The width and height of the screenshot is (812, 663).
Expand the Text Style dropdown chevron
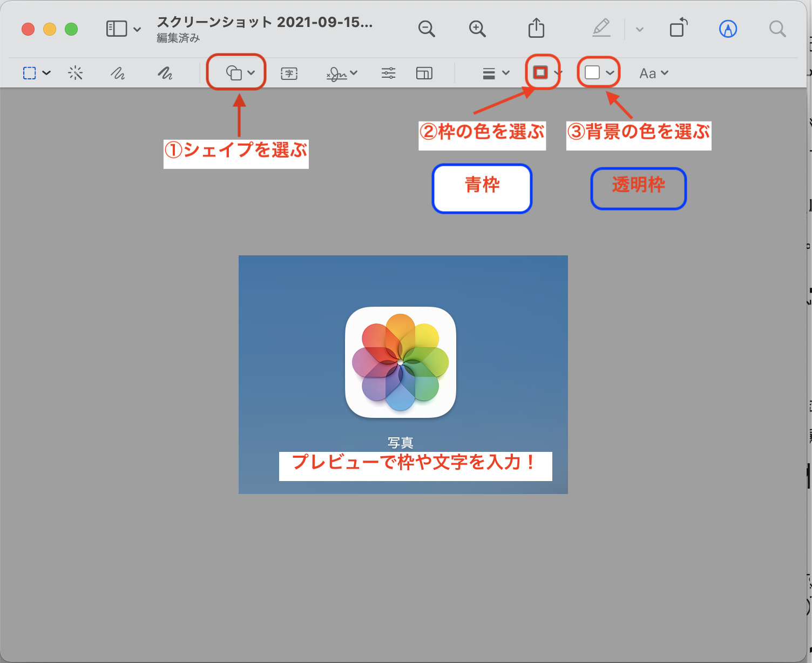pos(665,73)
